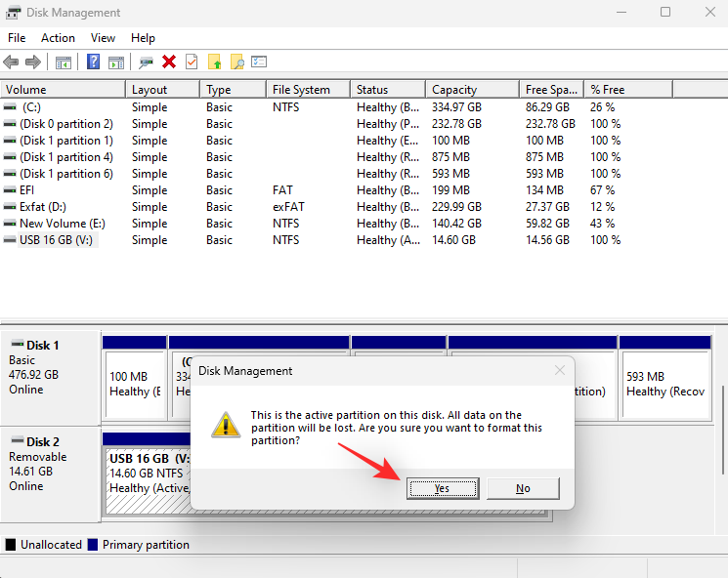Click drive icon beside USB 16 GB (V:)
The height and width of the screenshot is (578, 728).
click(x=10, y=240)
